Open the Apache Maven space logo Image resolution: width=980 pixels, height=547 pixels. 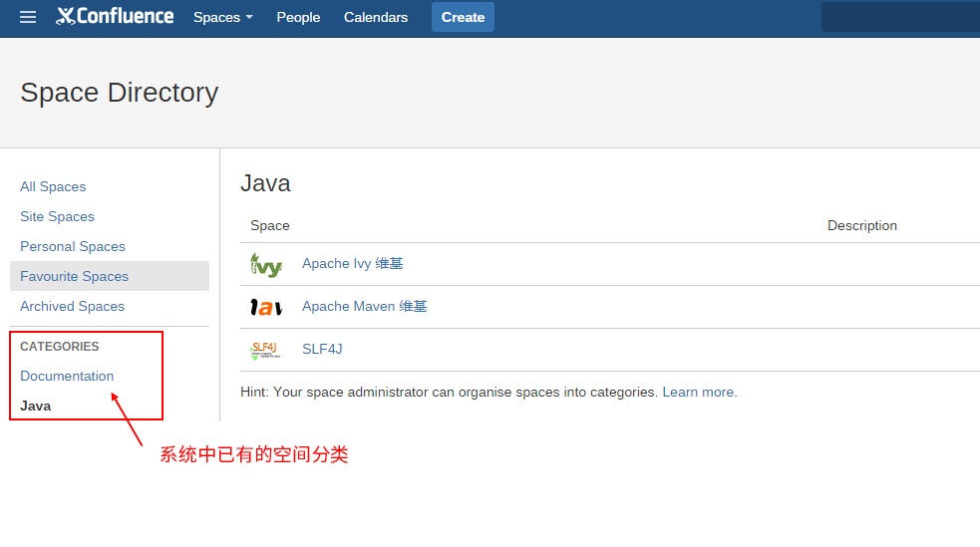pyautogui.click(x=266, y=307)
